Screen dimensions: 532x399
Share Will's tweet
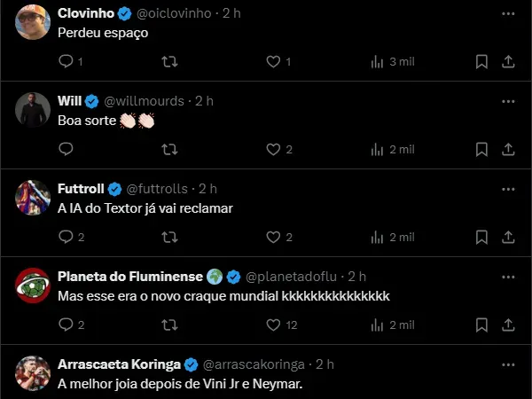[508, 149]
